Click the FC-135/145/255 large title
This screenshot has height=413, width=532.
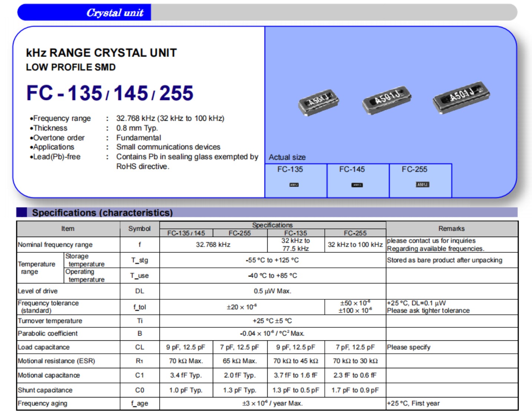tap(110, 93)
